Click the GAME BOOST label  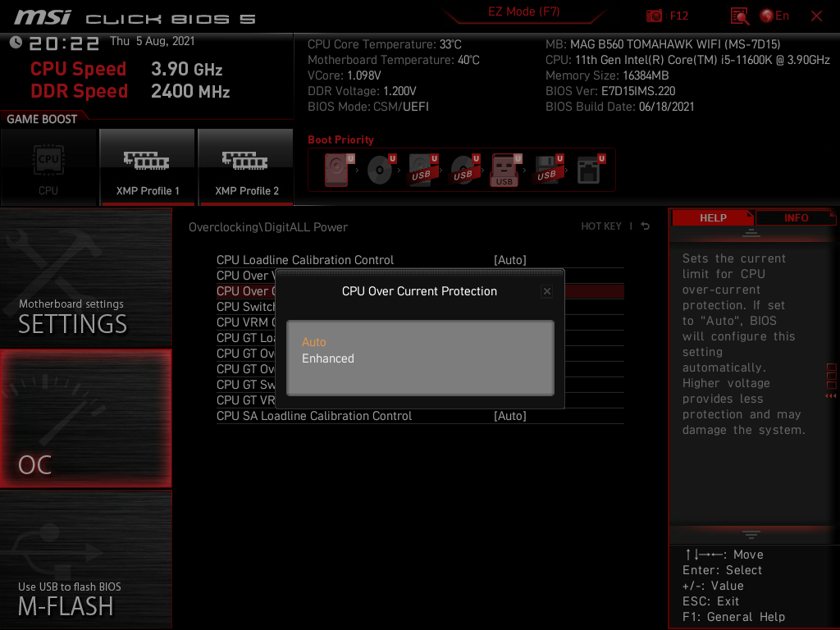coord(42,119)
